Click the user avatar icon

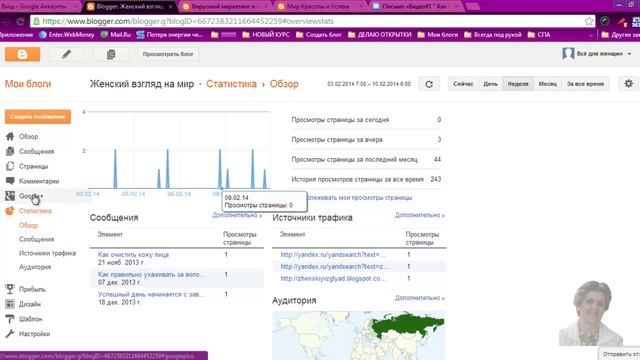(x=568, y=53)
